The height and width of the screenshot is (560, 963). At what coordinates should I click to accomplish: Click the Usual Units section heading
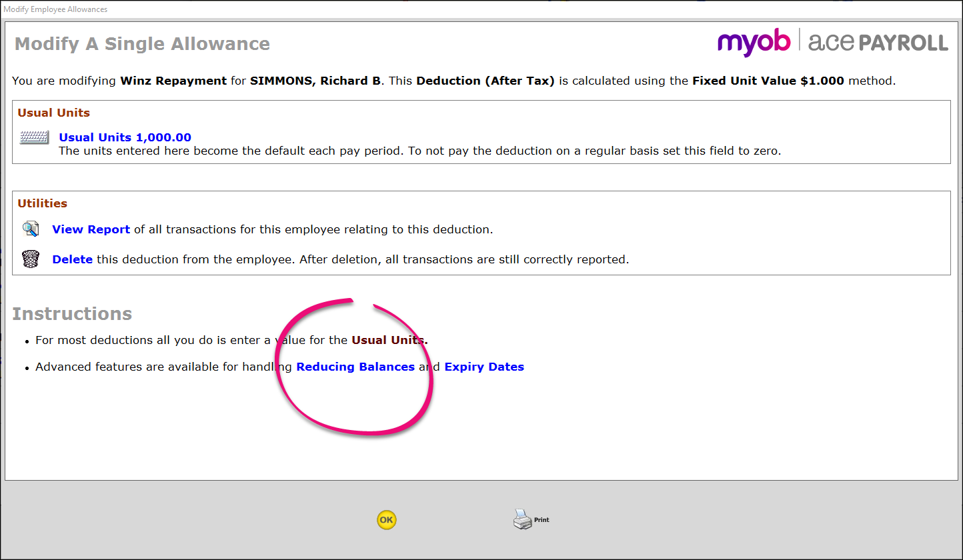(53, 113)
